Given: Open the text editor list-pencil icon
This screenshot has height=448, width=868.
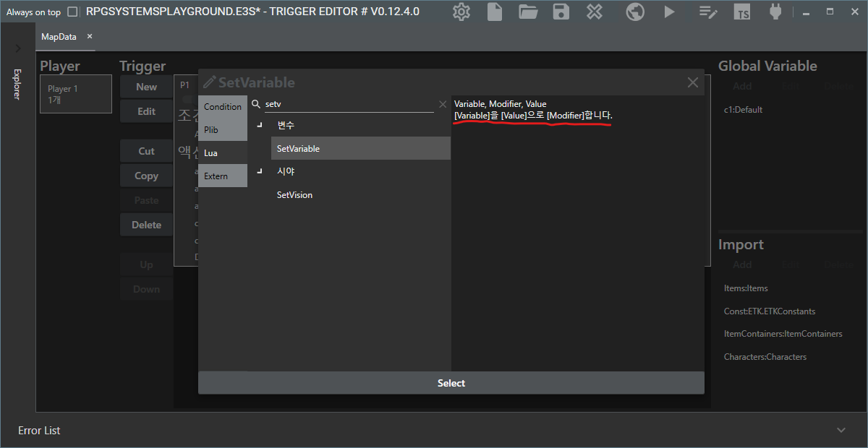Looking at the screenshot, I should [707, 12].
